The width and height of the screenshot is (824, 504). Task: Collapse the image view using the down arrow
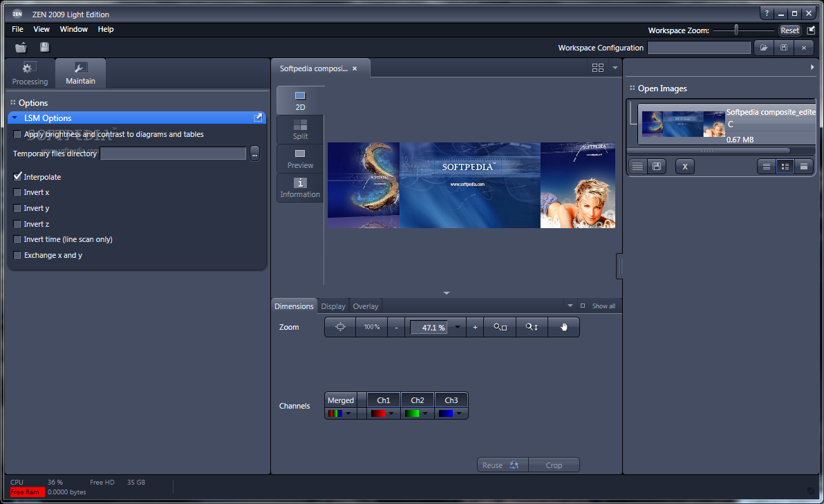coord(446,293)
